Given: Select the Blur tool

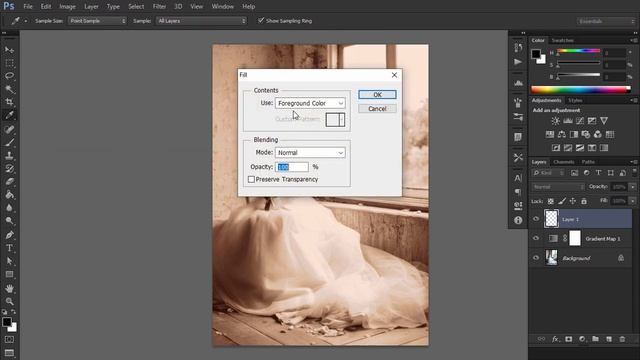Looking at the screenshot, I should tap(9, 208).
